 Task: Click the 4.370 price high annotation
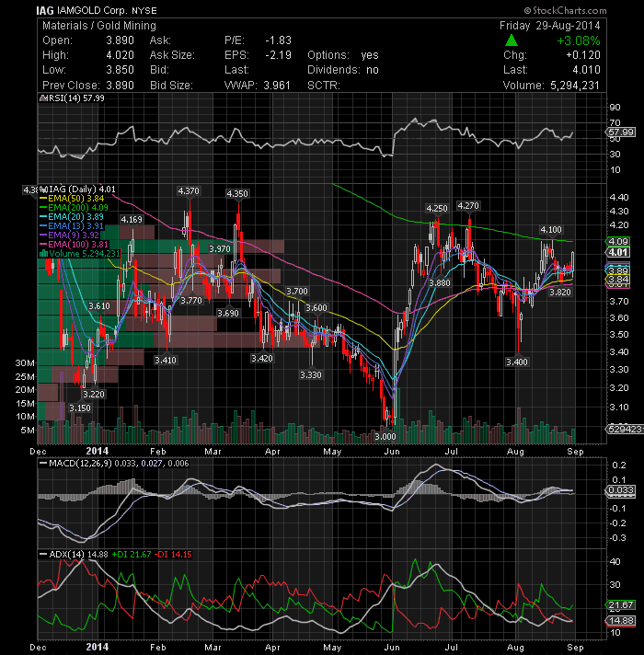(x=189, y=191)
